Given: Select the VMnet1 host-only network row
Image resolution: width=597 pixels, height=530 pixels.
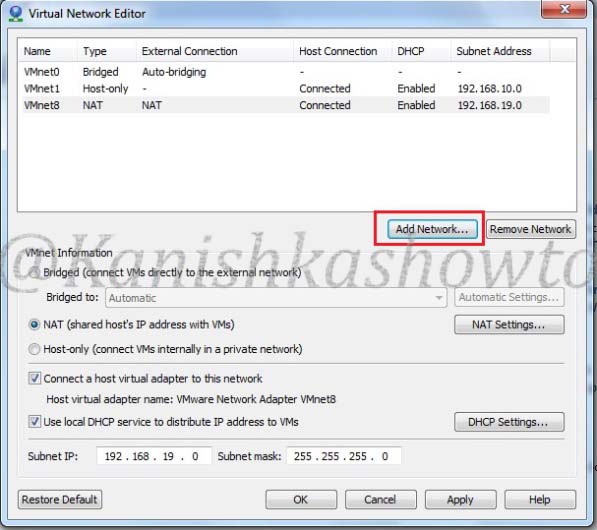Looking at the screenshot, I should click(x=286, y=88).
